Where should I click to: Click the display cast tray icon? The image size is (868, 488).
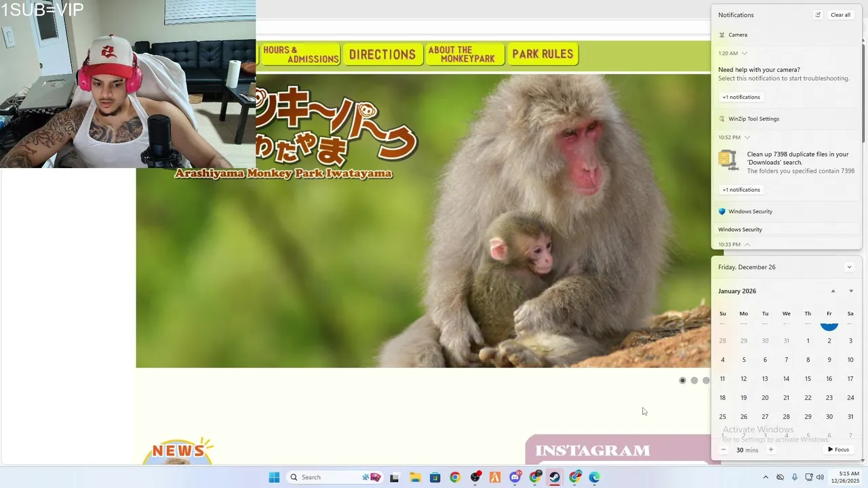(x=808, y=477)
